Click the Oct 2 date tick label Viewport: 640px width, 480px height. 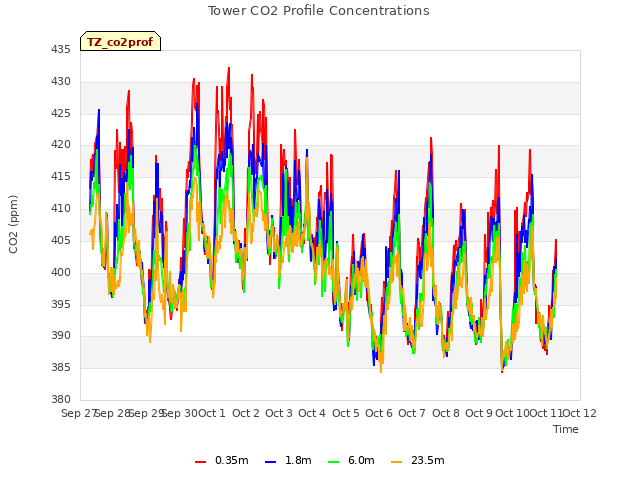pos(246,413)
